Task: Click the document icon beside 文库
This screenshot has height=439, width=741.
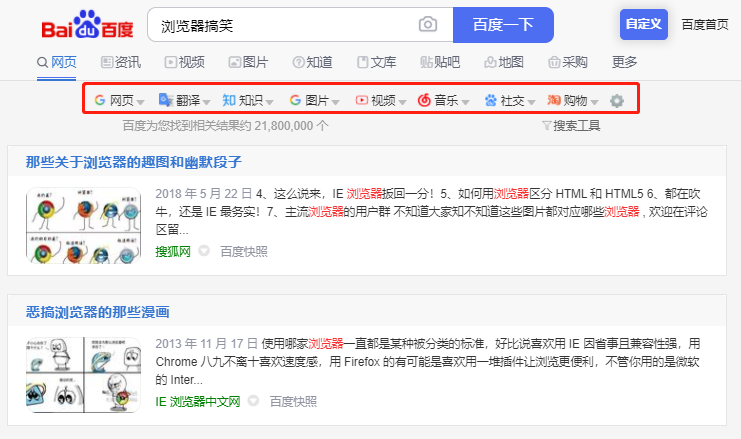Action: point(362,62)
